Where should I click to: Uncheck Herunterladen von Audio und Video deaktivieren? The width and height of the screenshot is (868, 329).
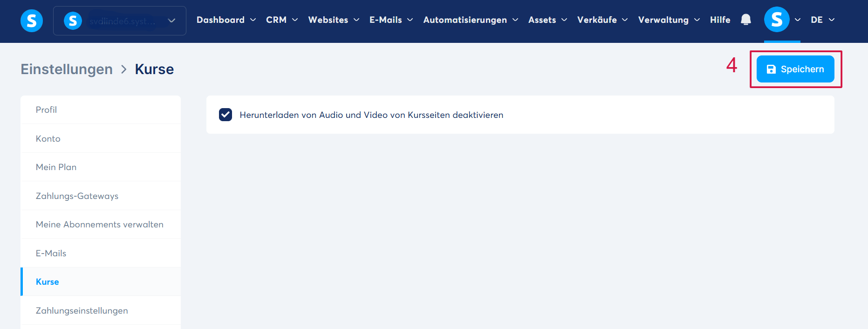coord(226,115)
